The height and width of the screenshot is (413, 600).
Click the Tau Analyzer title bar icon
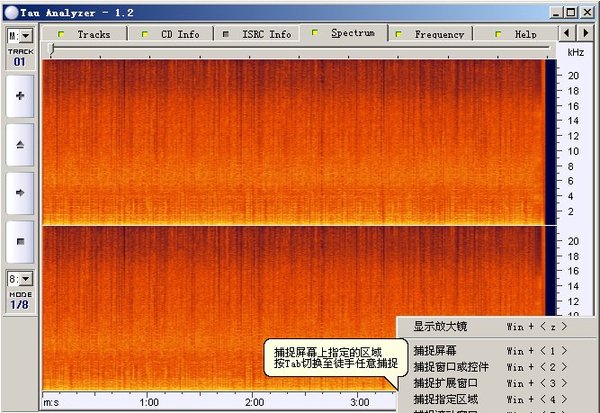(11, 13)
